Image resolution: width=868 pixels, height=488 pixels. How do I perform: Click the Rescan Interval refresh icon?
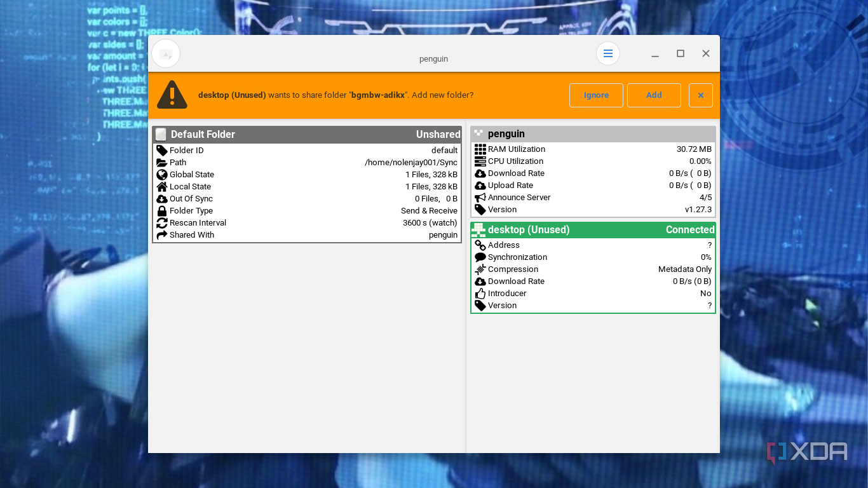(163, 222)
